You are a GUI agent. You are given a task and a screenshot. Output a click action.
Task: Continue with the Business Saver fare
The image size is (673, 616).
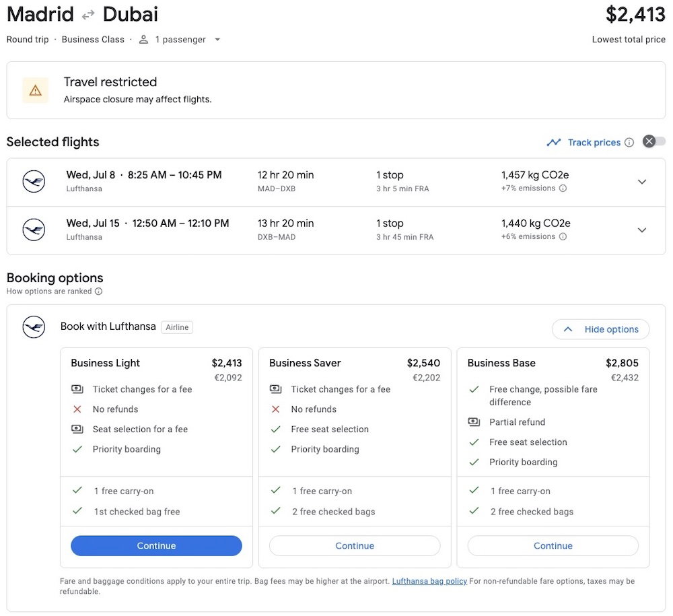pyautogui.click(x=355, y=546)
